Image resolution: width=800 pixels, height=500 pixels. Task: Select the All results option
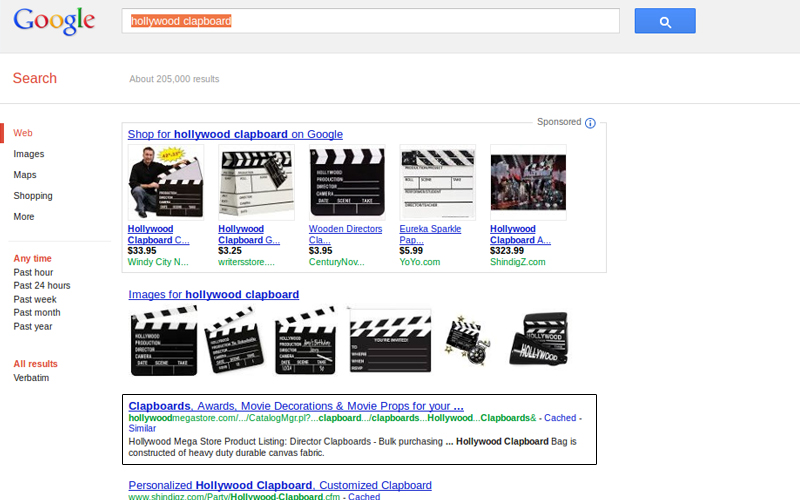35,364
